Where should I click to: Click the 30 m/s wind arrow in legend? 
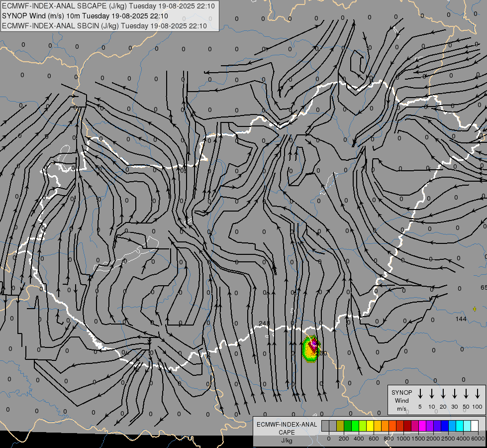pos(455,394)
